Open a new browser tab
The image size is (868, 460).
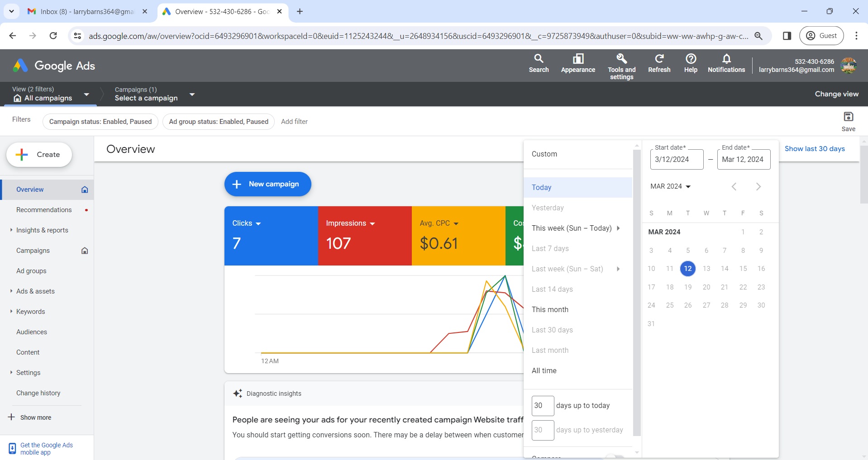tap(300, 11)
